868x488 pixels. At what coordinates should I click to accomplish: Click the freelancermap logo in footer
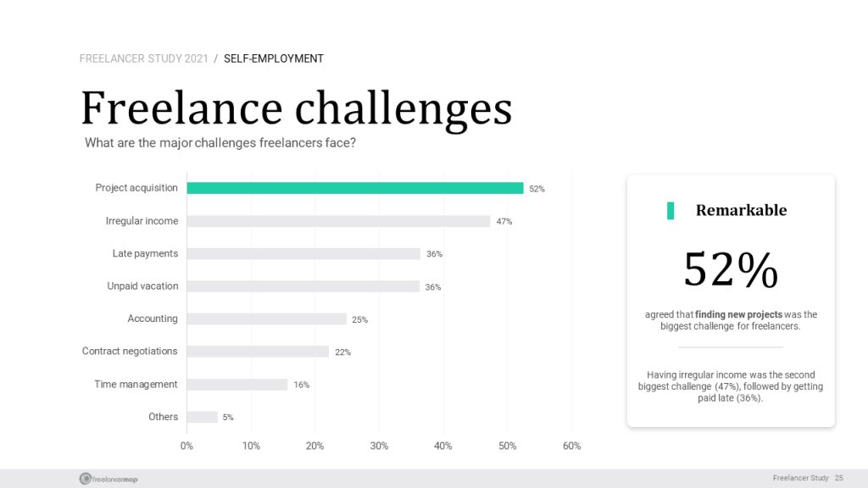click(108, 479)
